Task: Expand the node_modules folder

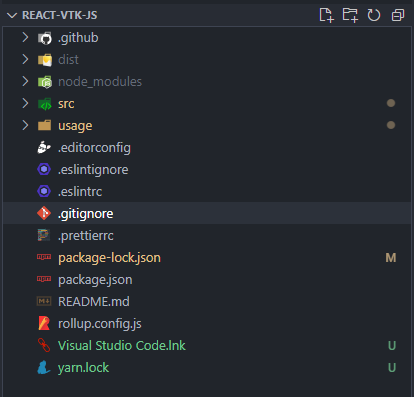Action: tap(207, 81)
